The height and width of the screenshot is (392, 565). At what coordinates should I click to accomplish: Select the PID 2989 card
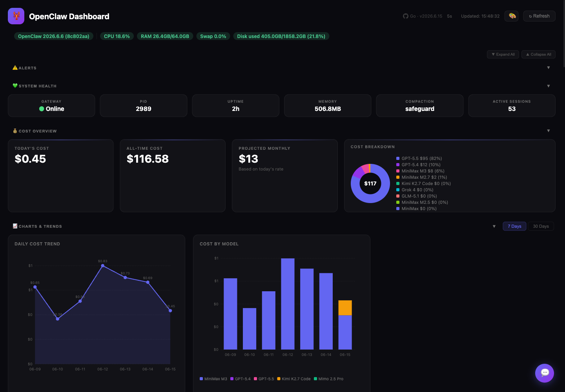click(144, 105)
